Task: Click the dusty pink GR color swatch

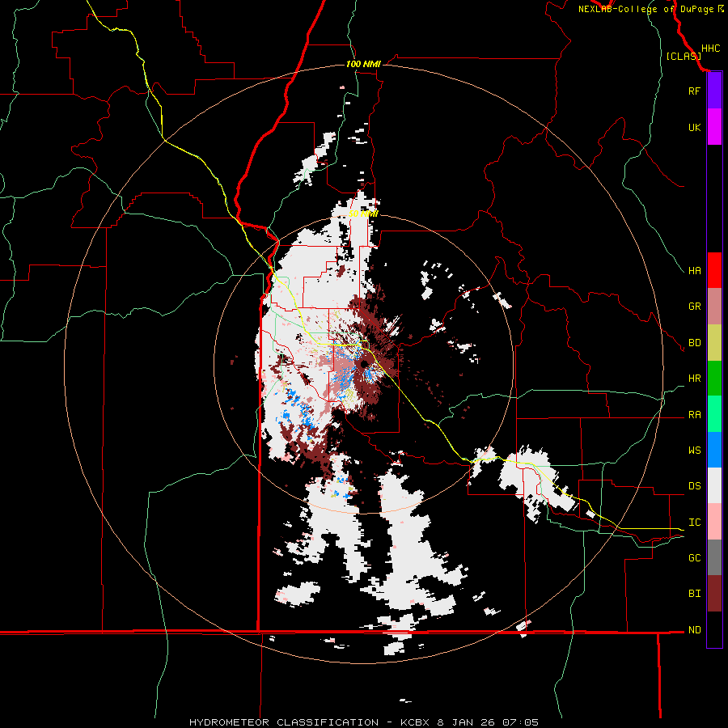Action: pos(714,307)
